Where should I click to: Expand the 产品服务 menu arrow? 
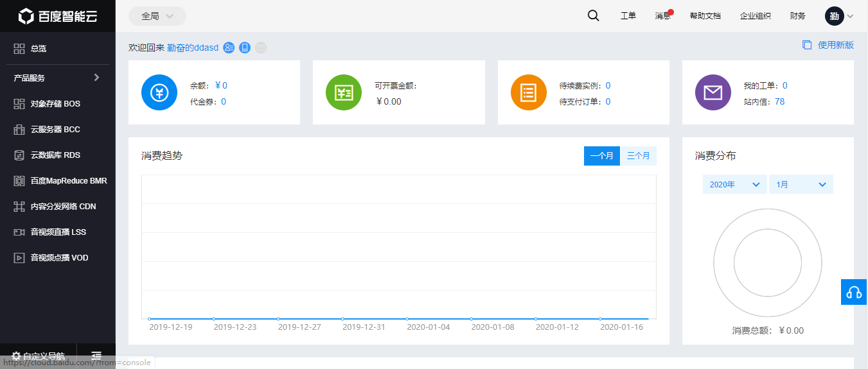click(x=97, y=78)
